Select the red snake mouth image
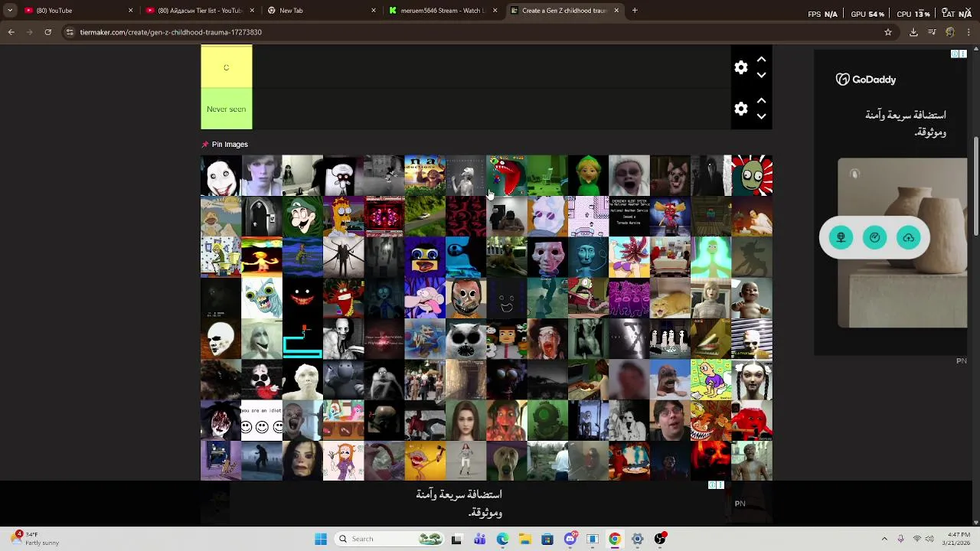The height and width of the screenshot is (551, 980). 507,175
